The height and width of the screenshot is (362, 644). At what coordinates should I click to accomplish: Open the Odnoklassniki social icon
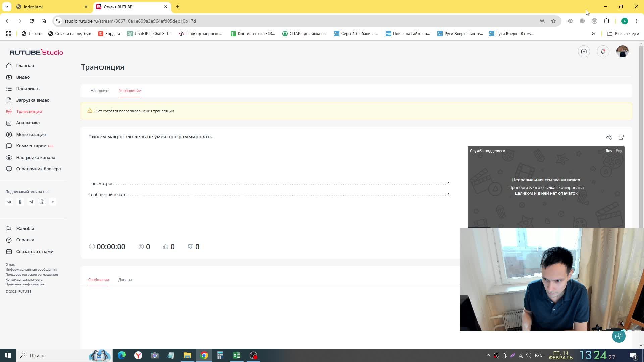pos(20,202)
